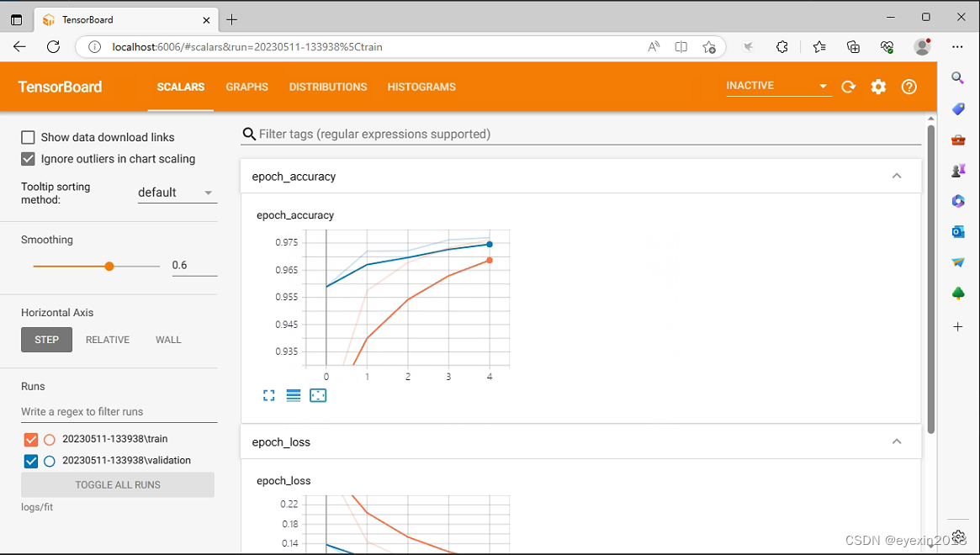The image size is (980, 555).
Task: Add a new sidebar app with plus
Action: 957,326
